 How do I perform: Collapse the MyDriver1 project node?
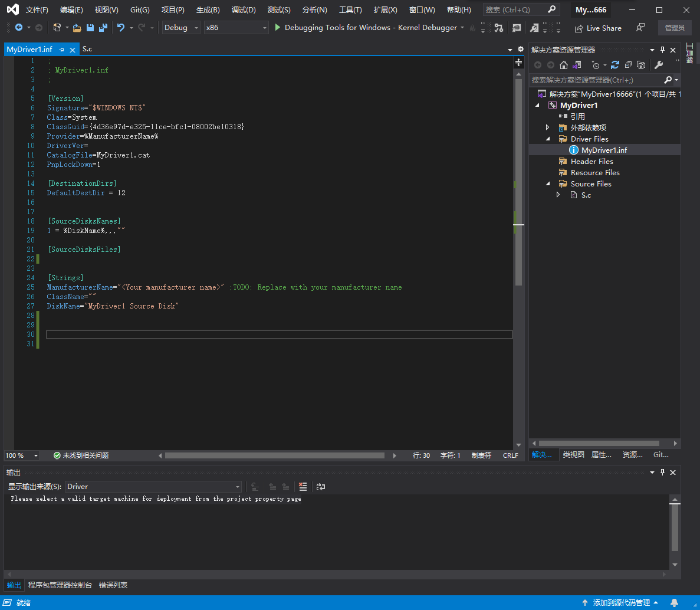coord(537,106)
